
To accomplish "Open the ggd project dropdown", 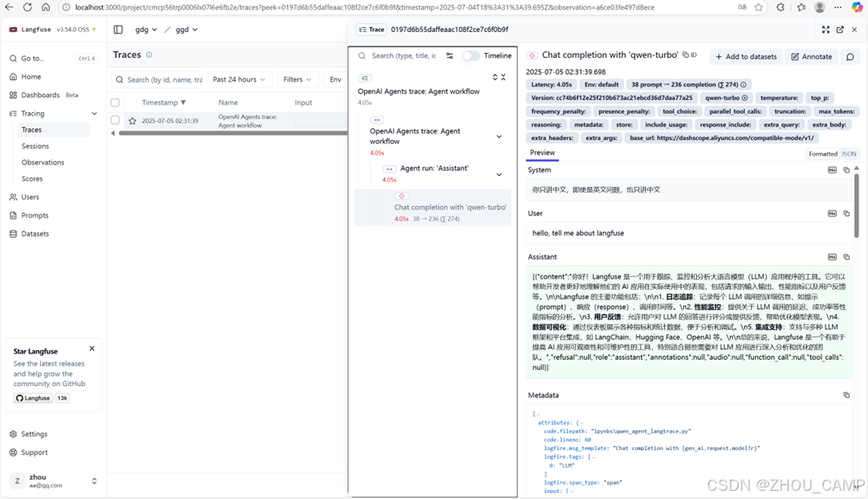I will coord(187,29).
